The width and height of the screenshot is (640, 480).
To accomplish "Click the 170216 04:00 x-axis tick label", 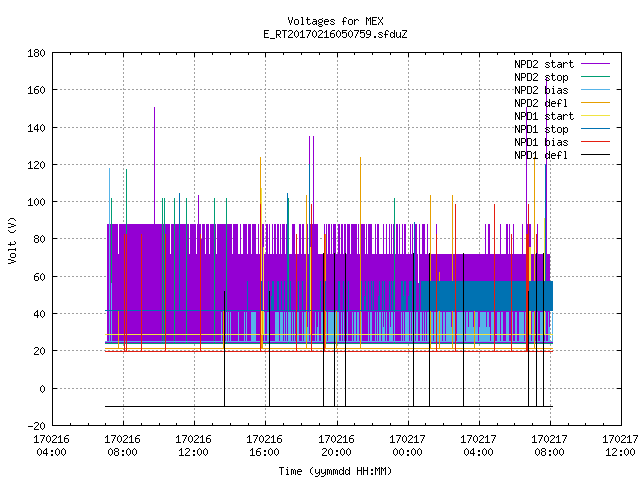I will [51, 446].
